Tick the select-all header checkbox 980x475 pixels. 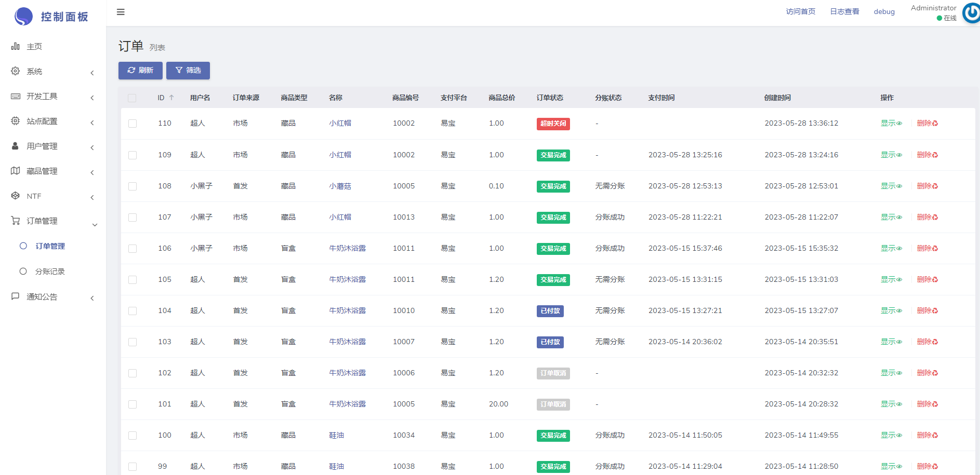click(x=132, y=98)
